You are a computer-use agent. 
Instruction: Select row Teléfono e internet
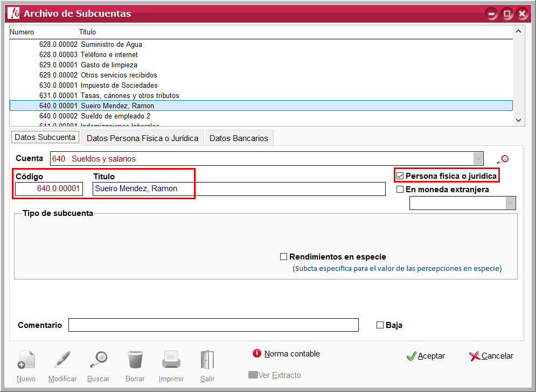point(261,55)
